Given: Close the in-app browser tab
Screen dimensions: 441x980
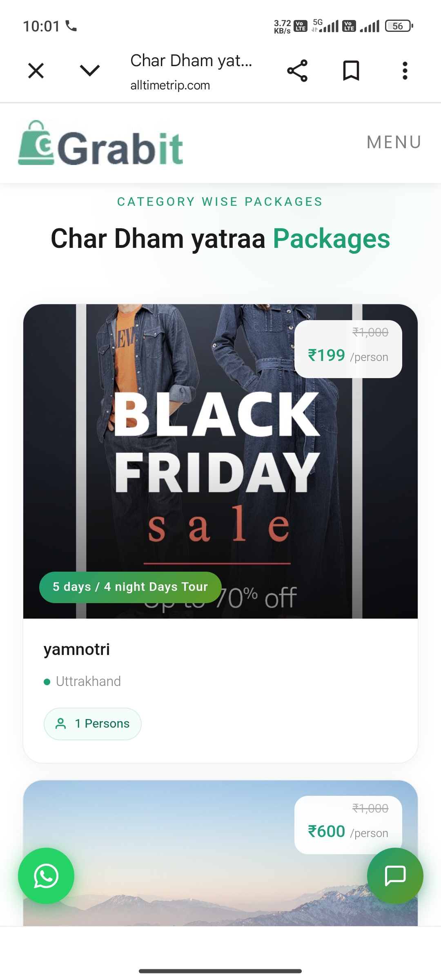Looking at the screenshot, I should pos(36,71).
